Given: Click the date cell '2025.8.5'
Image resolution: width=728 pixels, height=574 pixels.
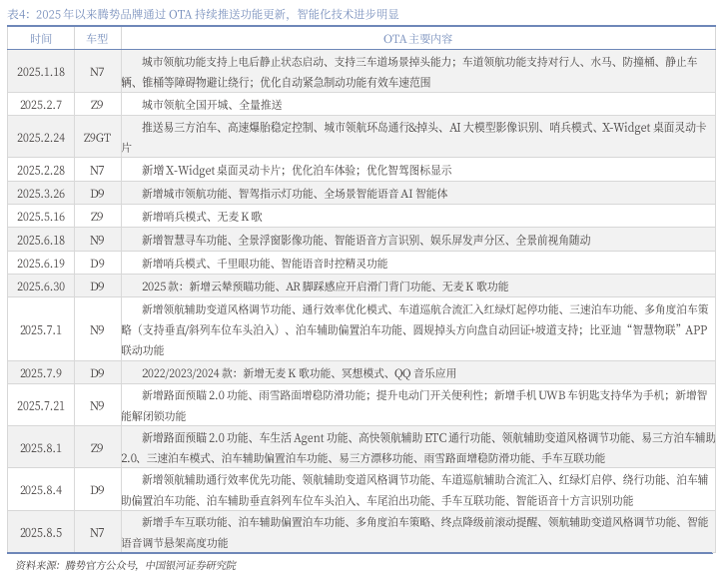Looking at the screenshot, I should click(41, 532).
